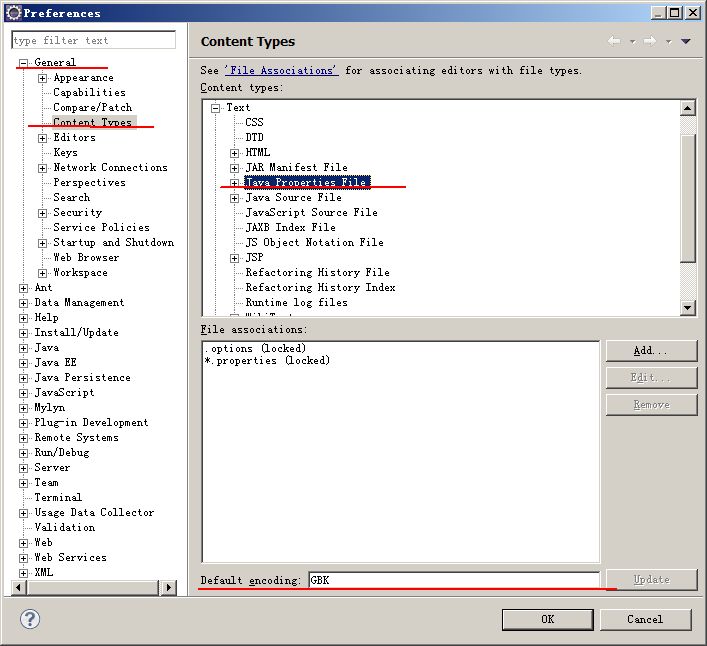Expand the XML preferences node
Image resolution: width=707 pixels, height=646 pixels.
(x=23, y=573)
